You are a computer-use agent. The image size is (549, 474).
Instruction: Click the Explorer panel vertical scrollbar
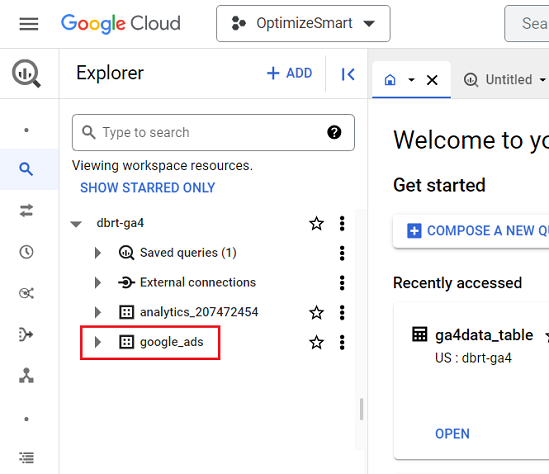coord(361,409)
